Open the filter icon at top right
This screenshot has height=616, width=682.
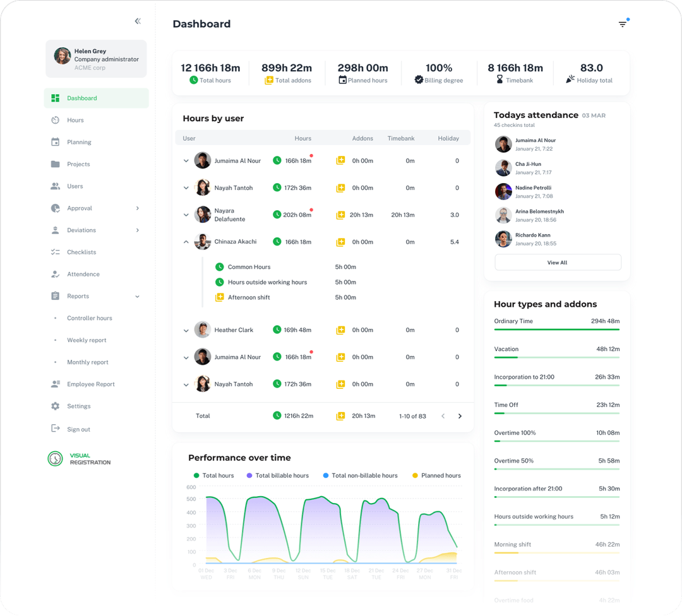coord(623,23)
